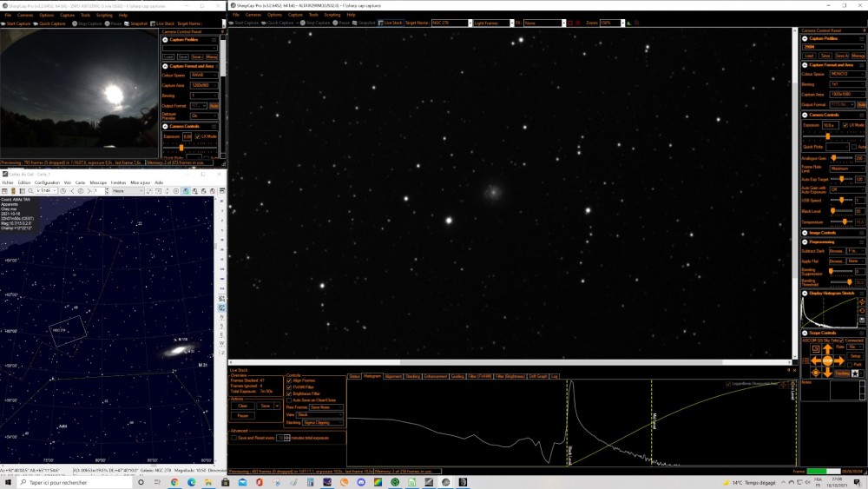Toggle LX Mode checkbox in main camera panel

coord(845,125)
